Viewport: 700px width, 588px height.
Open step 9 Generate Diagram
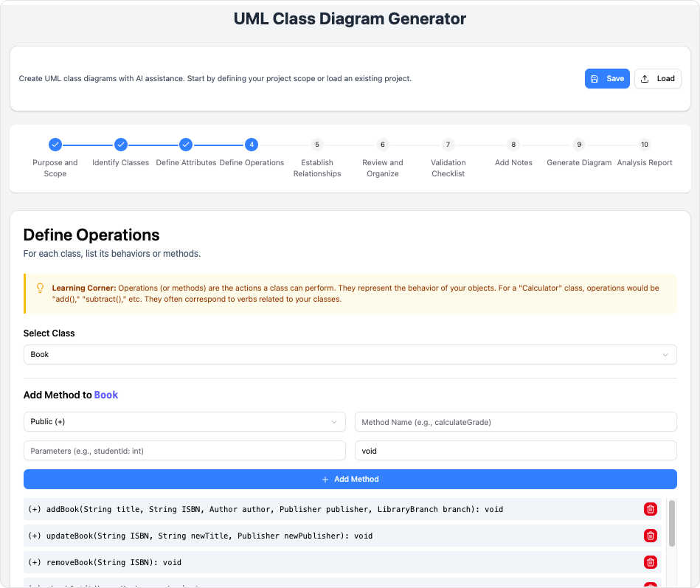point(579,145)
